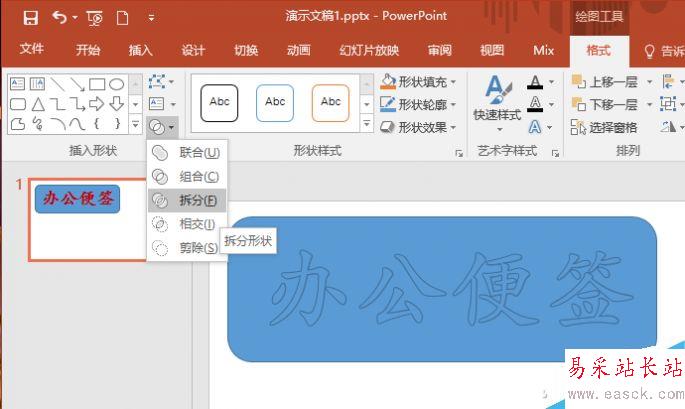Click the text fill color A icon
The image size is (685, 409).
pos(535,82)
